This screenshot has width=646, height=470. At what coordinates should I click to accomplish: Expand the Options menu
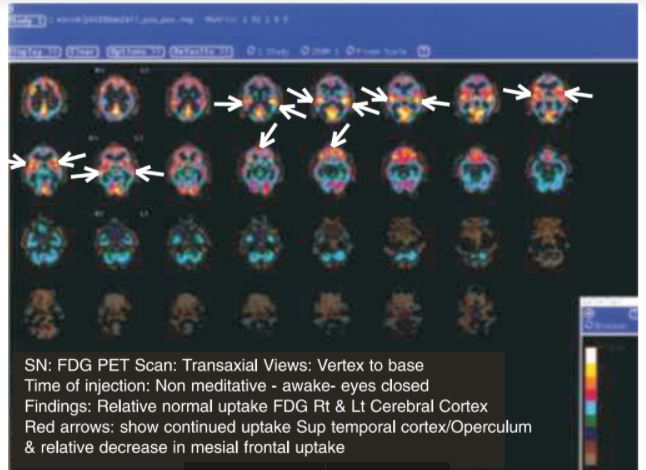(x=136, y=52)
